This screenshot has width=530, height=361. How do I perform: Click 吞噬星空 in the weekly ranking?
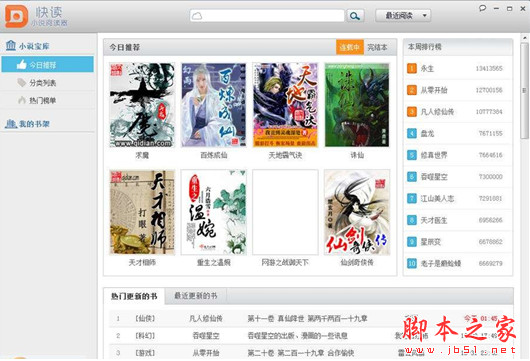434,177
